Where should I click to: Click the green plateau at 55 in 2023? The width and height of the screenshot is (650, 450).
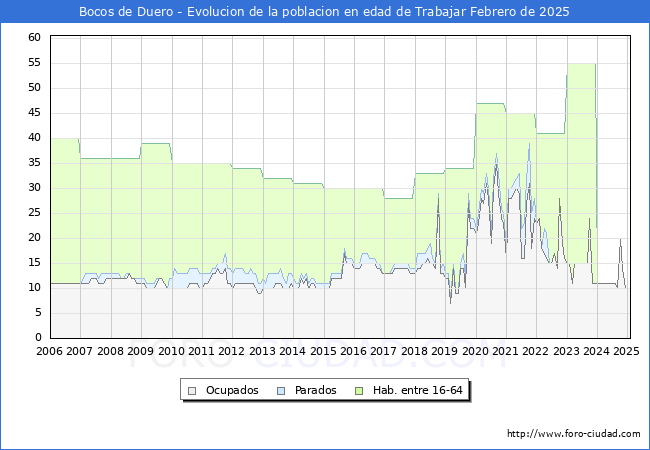(581, 64)
